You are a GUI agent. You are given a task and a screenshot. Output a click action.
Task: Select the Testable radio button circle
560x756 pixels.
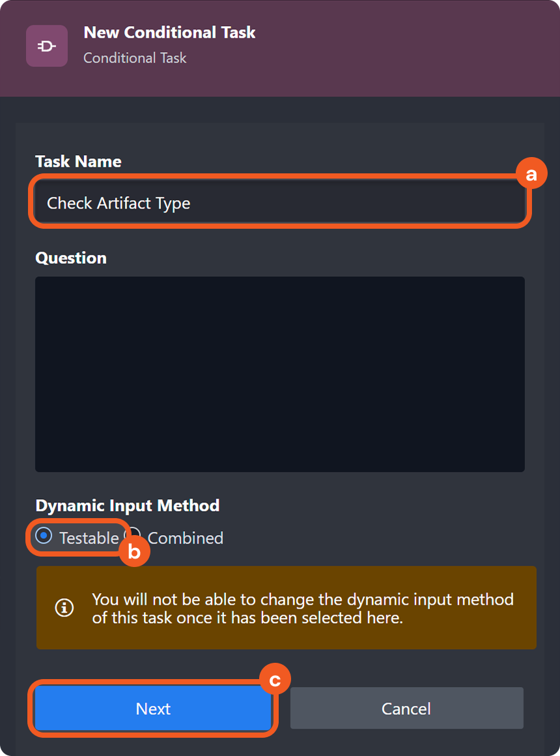(44, 536)
